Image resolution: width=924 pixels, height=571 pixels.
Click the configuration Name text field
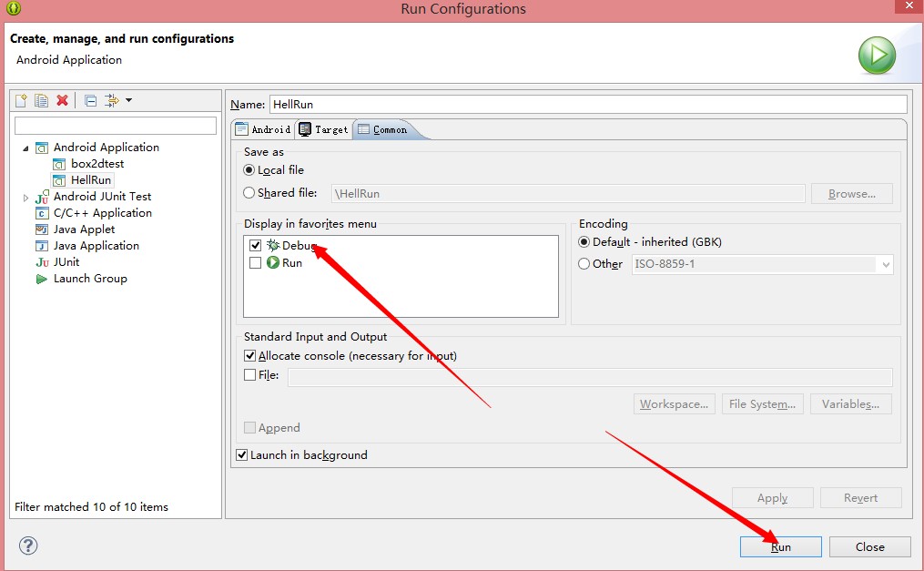click(587, 105)
